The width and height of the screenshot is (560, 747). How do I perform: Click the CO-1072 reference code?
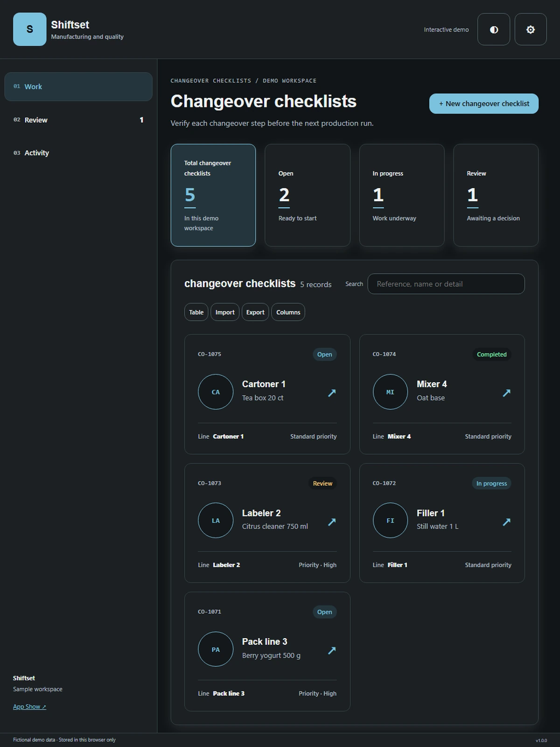(x=384, y=483)
